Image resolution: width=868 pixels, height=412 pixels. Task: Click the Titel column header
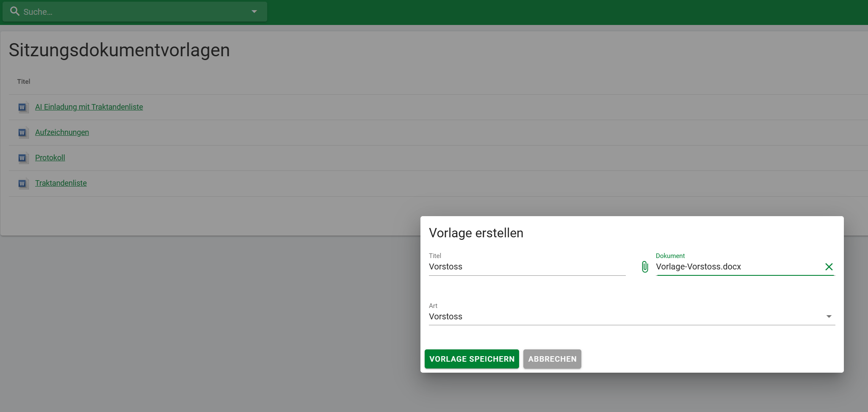click(24, 82)
